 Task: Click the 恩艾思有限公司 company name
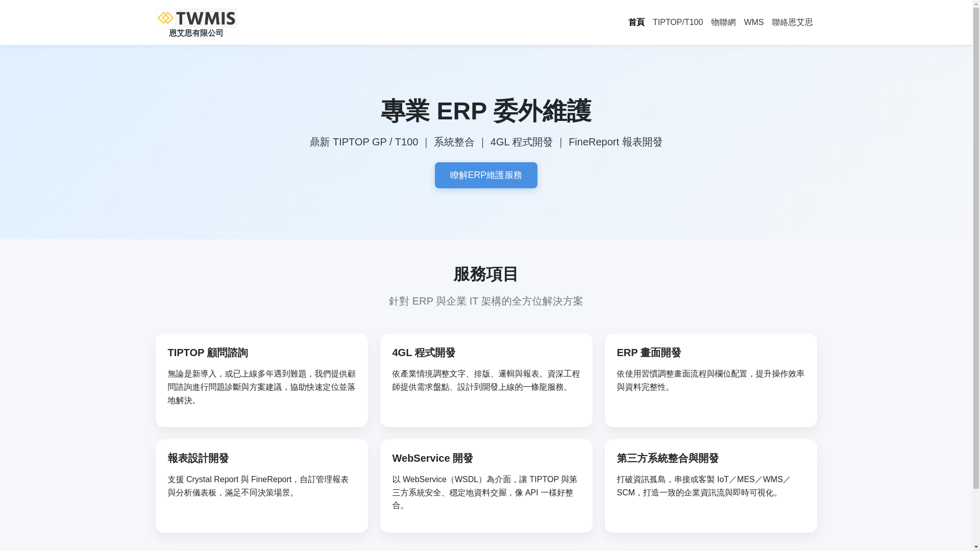196,33
